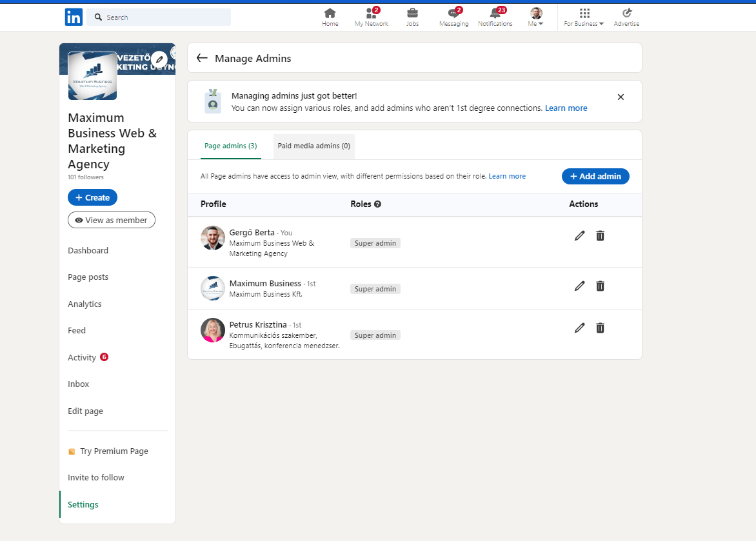Click Maximum Business profile avatar
Screen dimensions: 756x541
coord(213,288)
